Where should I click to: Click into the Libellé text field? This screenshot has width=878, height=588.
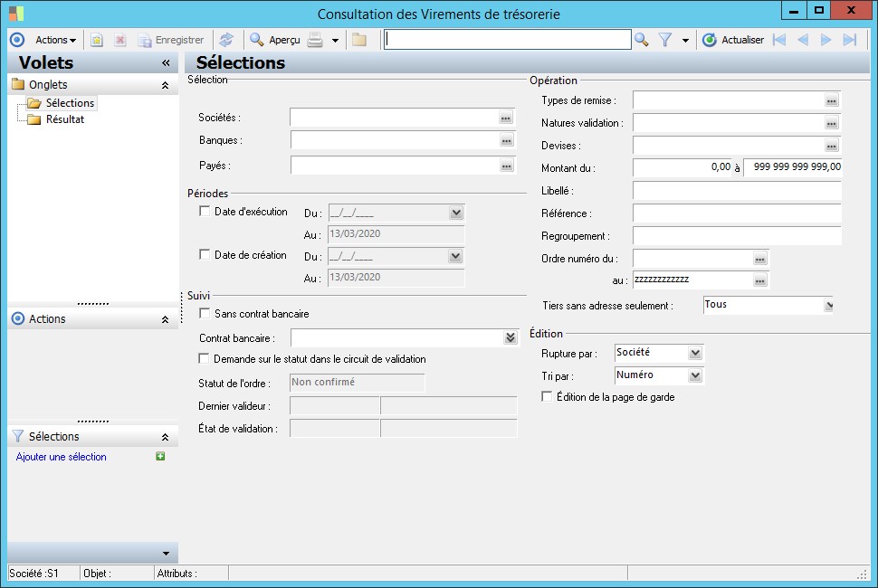click(x=737, y=191)
